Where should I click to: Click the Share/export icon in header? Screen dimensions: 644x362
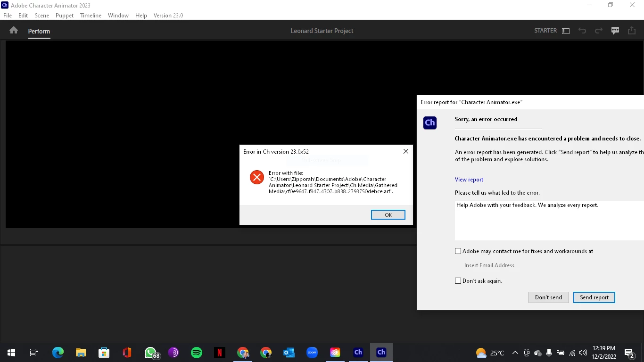pos(632,31)
